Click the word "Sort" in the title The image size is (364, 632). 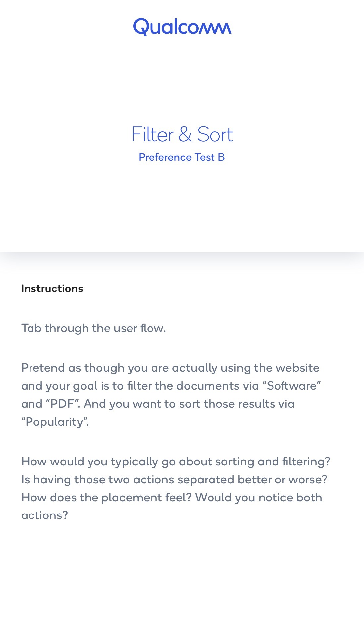tap(215, 134)
